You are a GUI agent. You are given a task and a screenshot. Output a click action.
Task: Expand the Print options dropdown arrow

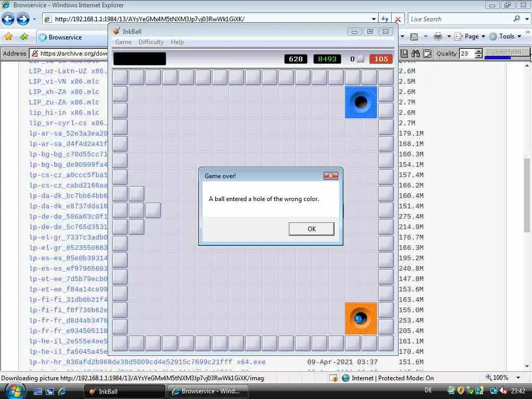(x=448, y=36)
